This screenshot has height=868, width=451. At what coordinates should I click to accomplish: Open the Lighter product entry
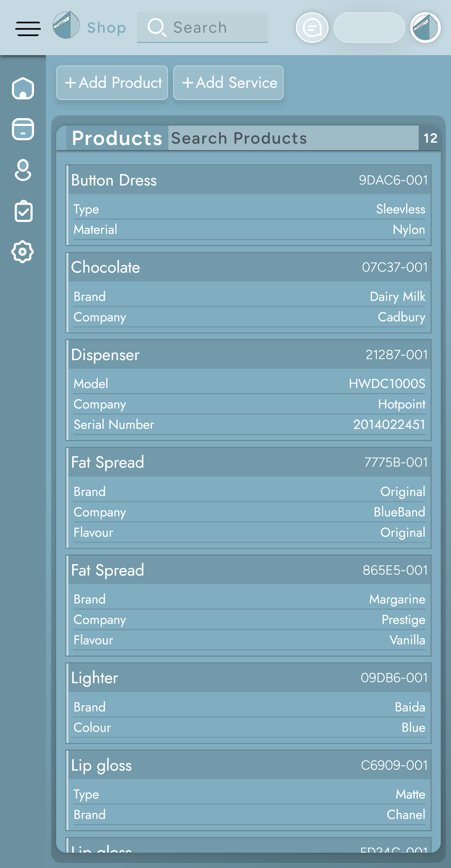(x=248, y=678)
